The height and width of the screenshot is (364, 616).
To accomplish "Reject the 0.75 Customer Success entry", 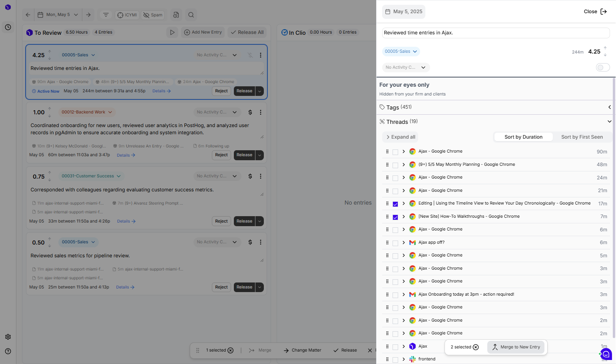I will (221, 221).
